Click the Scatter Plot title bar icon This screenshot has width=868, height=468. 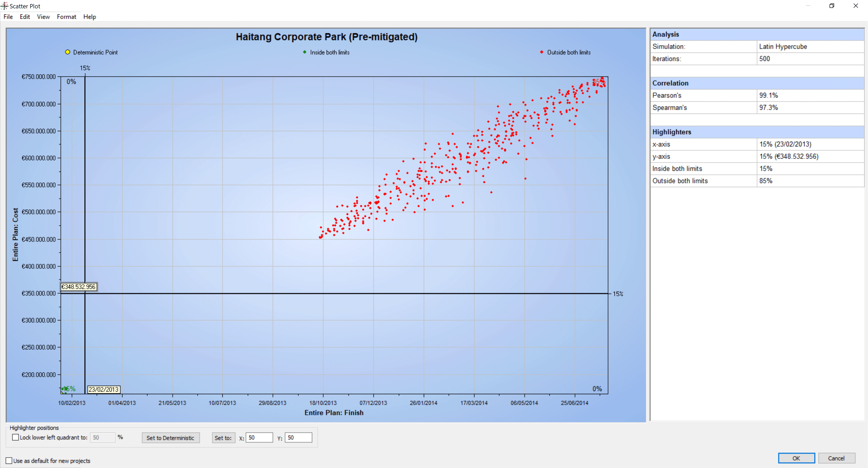pyautogui.click(x=4, y=6)
